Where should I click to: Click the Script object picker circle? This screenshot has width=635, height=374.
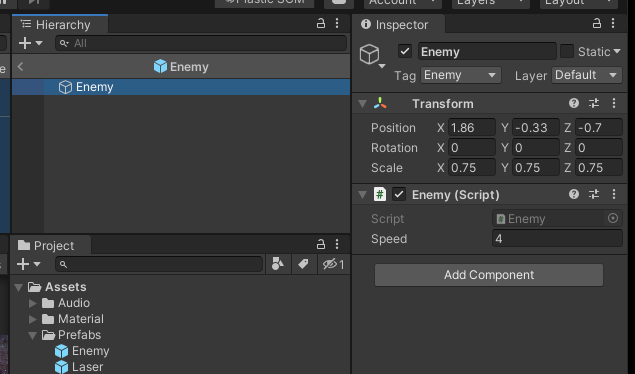(613, 219)
